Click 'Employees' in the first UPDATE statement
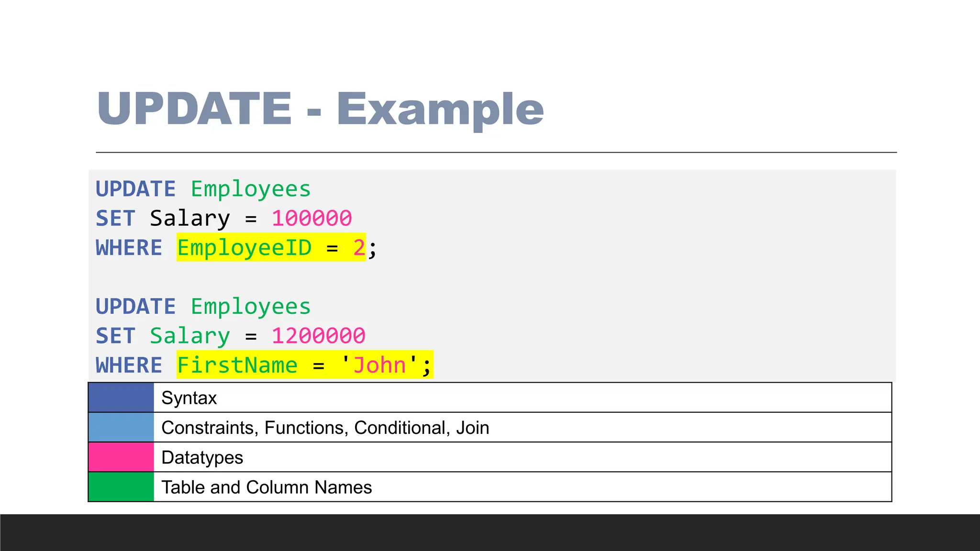This screenshot has width=980, height=551. click(x=251, y=189)
